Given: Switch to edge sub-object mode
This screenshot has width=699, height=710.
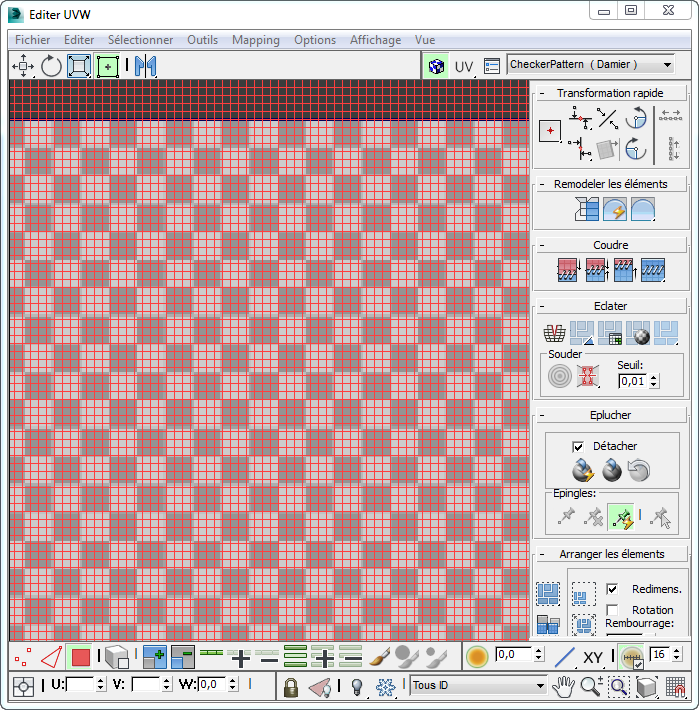Looking at the screenshot, I should click(x=52, y=657).
